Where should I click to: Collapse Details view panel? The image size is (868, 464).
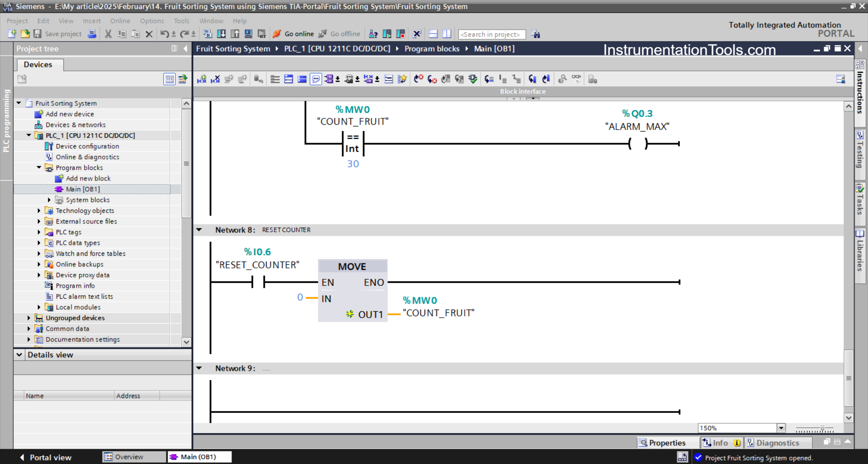19,355
